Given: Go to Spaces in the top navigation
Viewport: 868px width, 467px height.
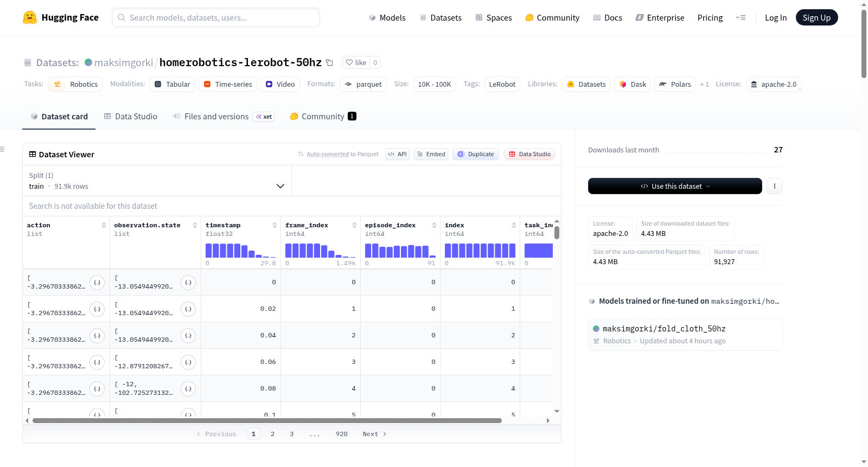Looking at the screenshot, I should 494,18.
